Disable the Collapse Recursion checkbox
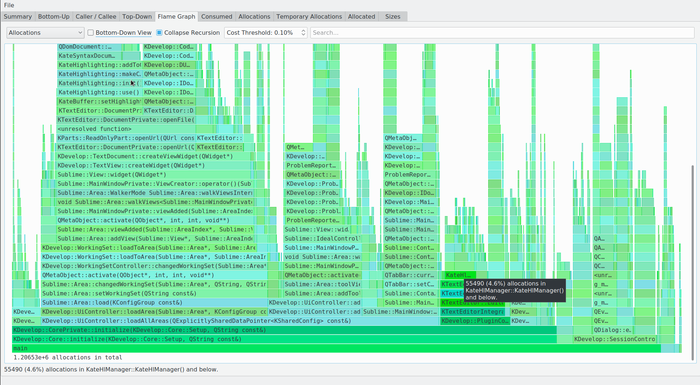The height and width of the screenshot is (385, 700). 159,33
